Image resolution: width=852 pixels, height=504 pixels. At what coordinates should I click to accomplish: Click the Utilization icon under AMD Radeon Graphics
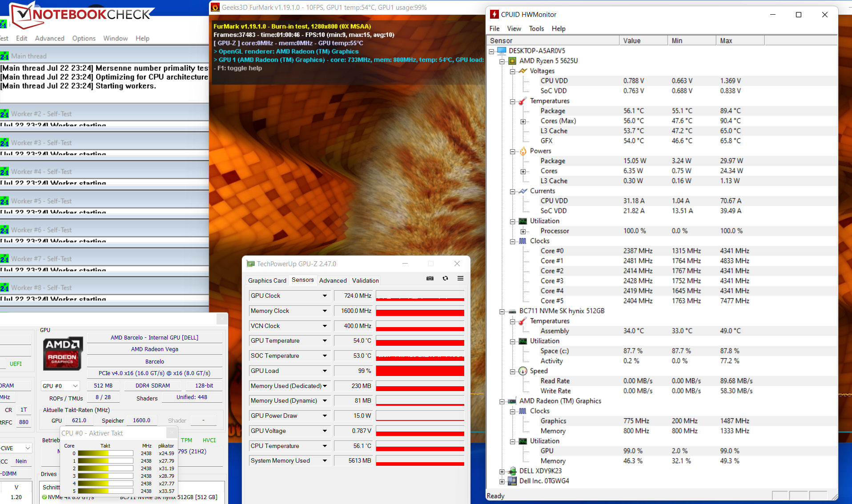(523, 441)
